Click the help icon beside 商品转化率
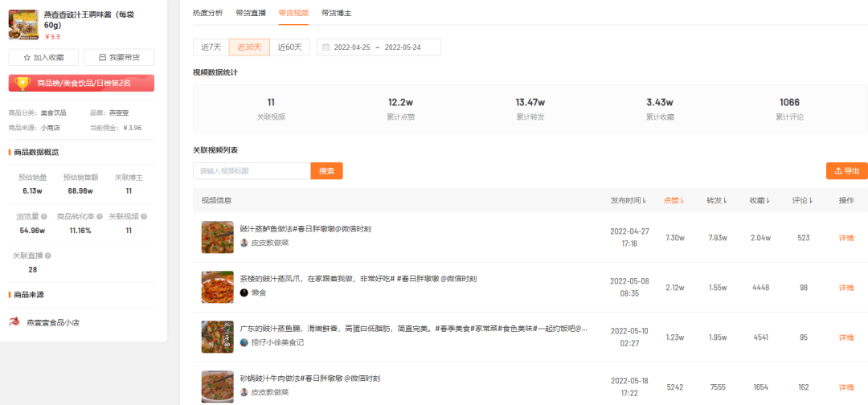This screenshot has width=868, height=405. (x=100, y=217)
